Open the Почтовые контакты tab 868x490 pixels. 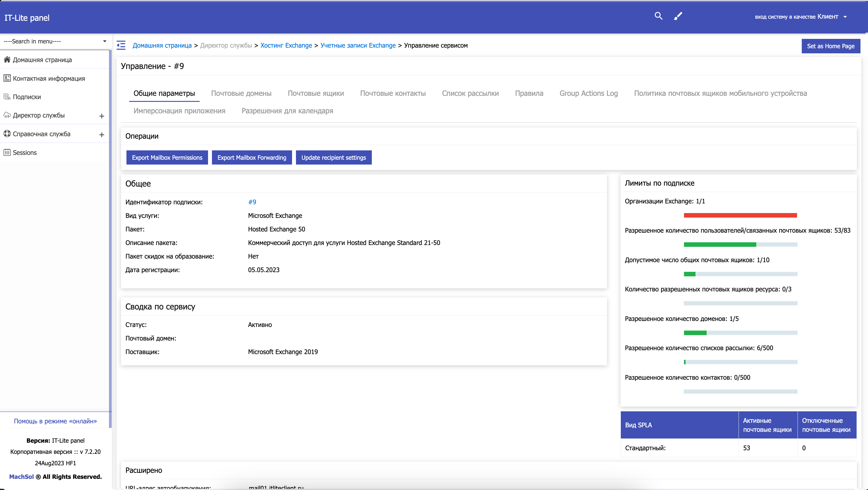coord(393,93)
